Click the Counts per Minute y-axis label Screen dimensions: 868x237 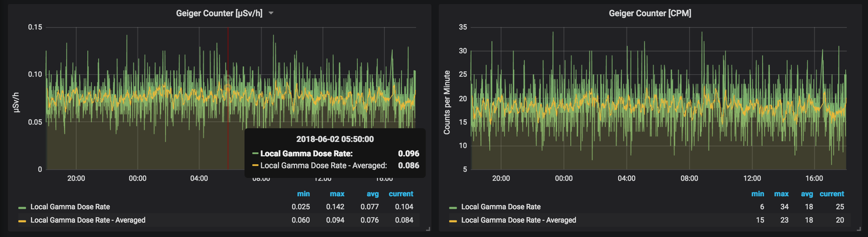[447, 102]
